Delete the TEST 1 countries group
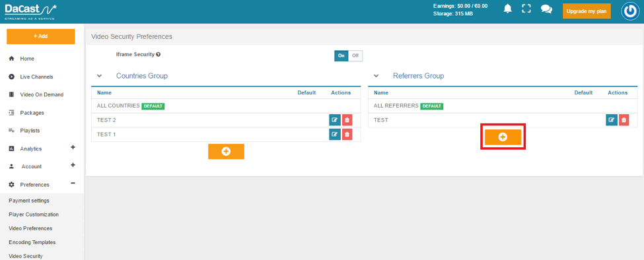644x260 pixels. pos(347,134)
